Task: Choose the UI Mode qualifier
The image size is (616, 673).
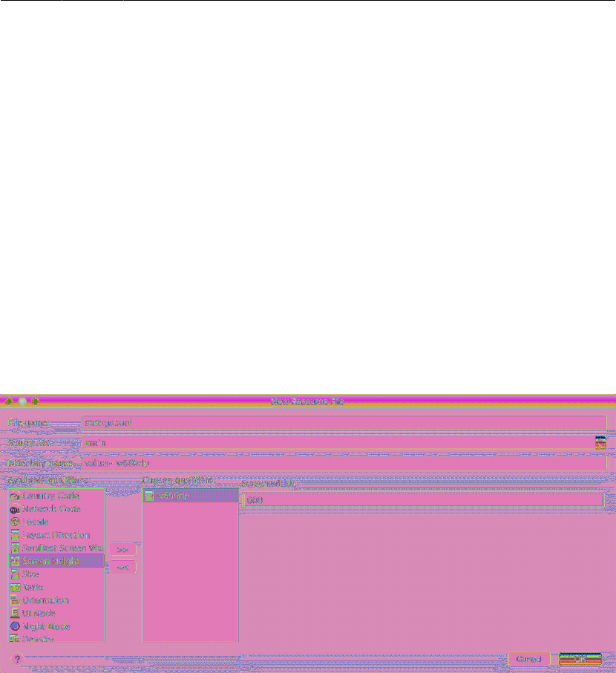Action: click(56, 614)
